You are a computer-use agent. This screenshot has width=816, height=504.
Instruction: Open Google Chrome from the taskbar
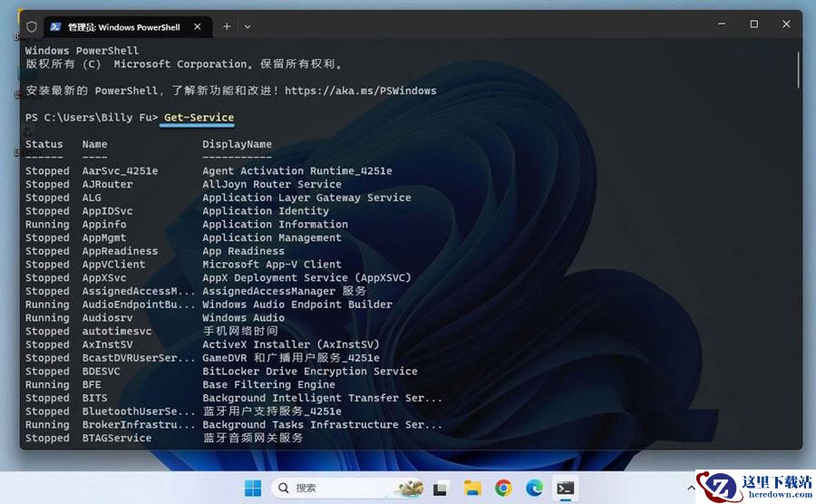(503, 488)
